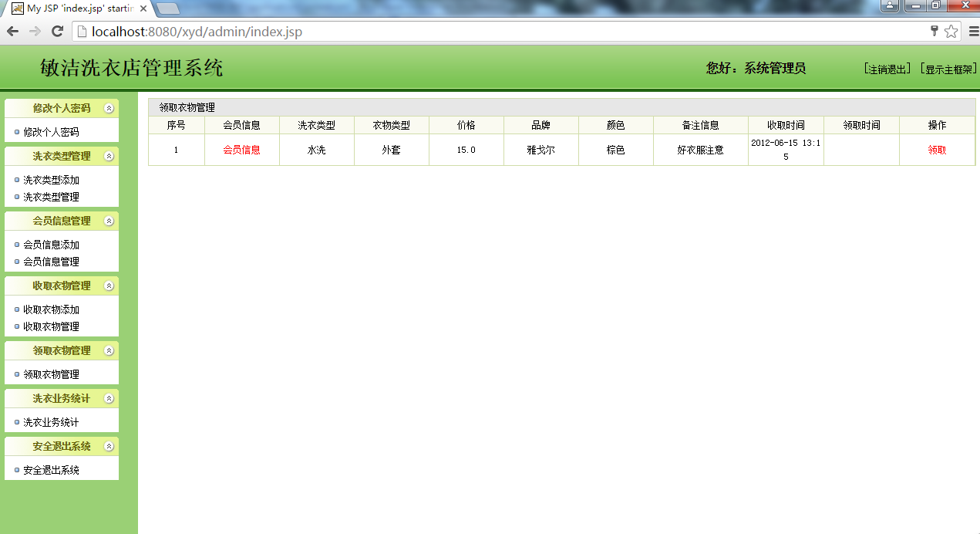Click the 15.0 price cell

coord(466,150)
